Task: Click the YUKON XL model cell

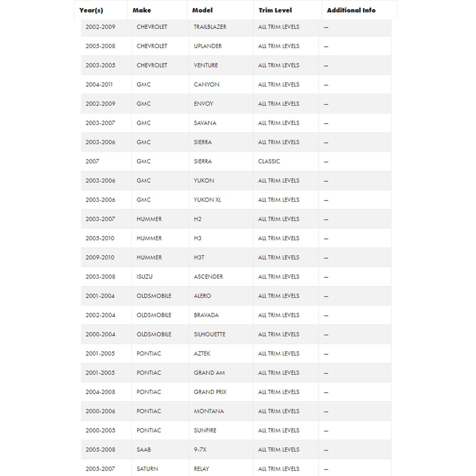Action: [x=207, y=200]
